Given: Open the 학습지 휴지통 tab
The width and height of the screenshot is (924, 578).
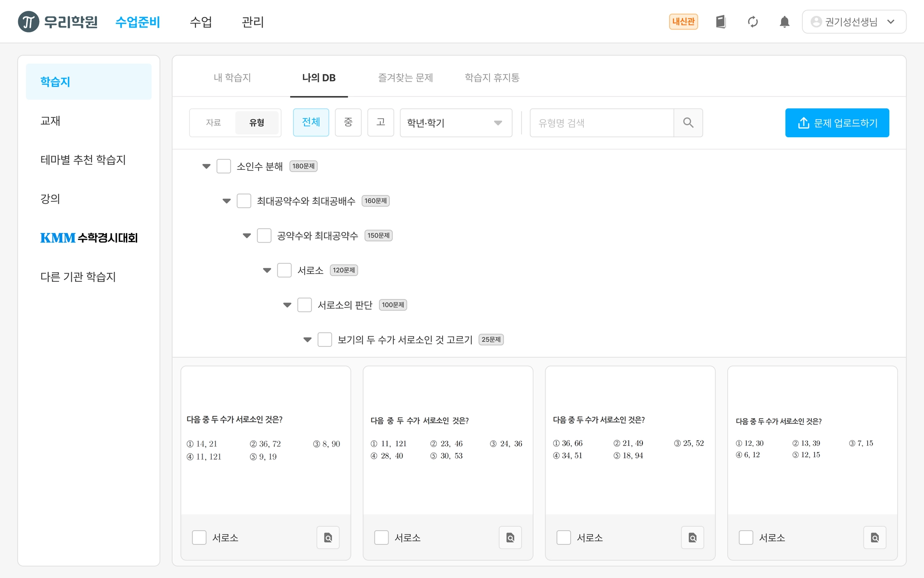Looking at the screenshot, I should coord(492,78).
